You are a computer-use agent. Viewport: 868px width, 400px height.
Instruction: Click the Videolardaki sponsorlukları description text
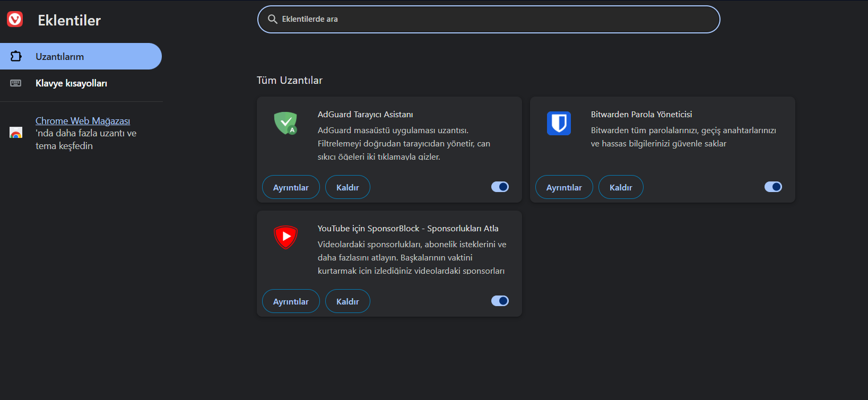tap(412, 258)
